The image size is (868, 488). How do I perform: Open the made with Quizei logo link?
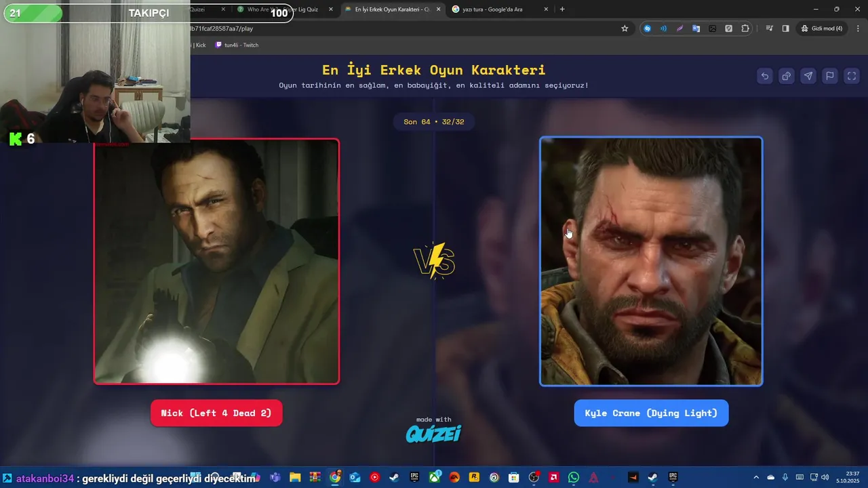[433, 430]
